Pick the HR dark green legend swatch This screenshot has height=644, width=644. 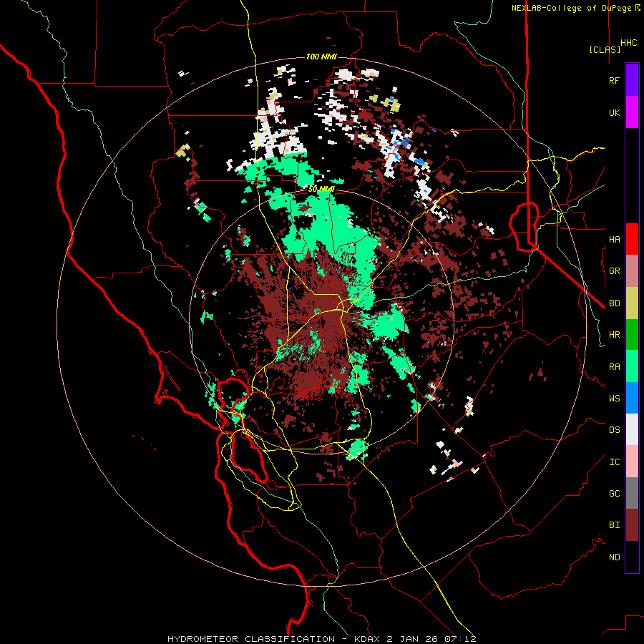coord(632,335)
